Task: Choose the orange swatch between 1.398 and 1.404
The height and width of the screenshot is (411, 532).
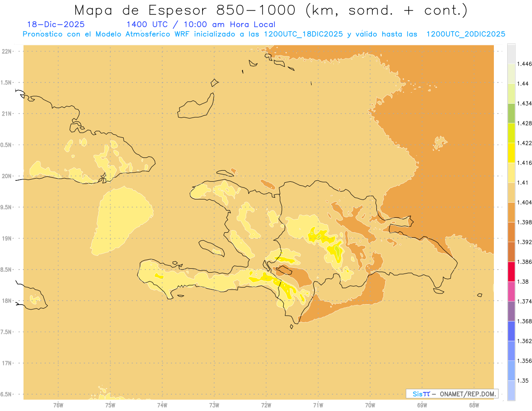Action: click(511, 212)
